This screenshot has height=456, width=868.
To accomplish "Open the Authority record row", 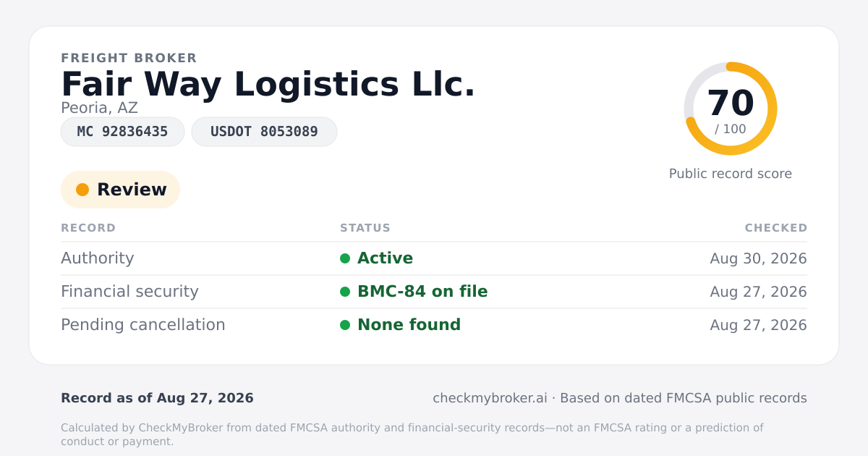I will [434, 258].
